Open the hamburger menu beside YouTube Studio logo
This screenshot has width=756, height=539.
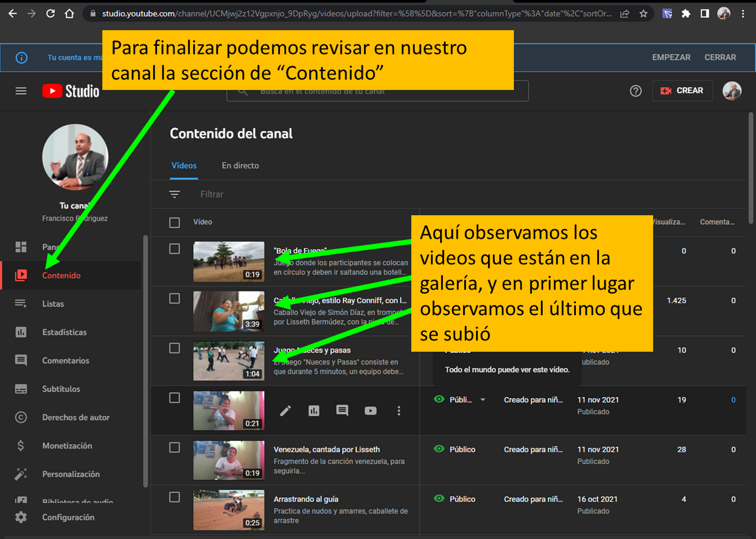(x=21, y=91)
